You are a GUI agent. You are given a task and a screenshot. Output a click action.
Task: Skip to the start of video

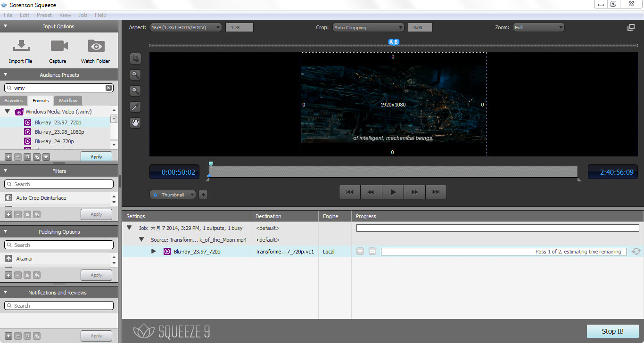(350, 192)
